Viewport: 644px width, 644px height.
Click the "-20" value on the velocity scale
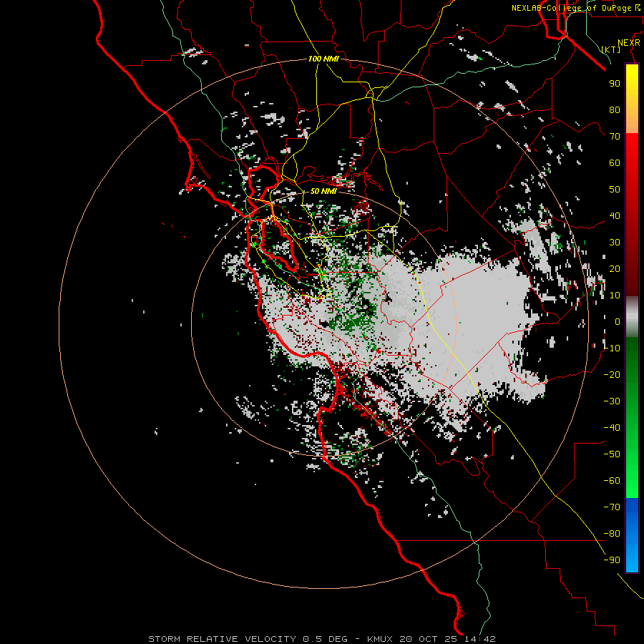pyautogui.click(x=612, y=374)
